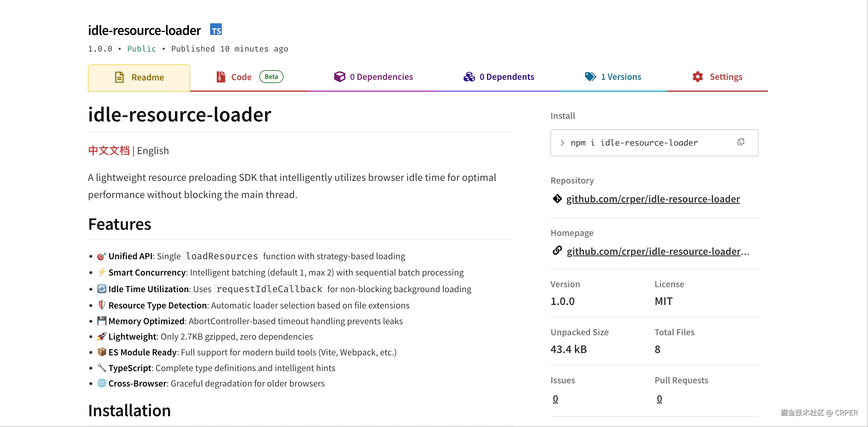Click the git repository diamond icon
This screenshot has width=868, height=427.
tap(557, 199)
